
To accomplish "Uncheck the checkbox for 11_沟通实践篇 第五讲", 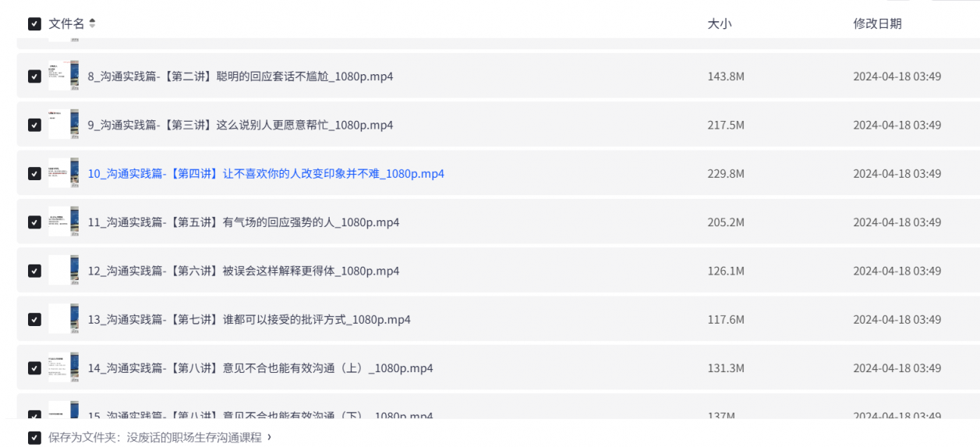I will coord(34,222).
